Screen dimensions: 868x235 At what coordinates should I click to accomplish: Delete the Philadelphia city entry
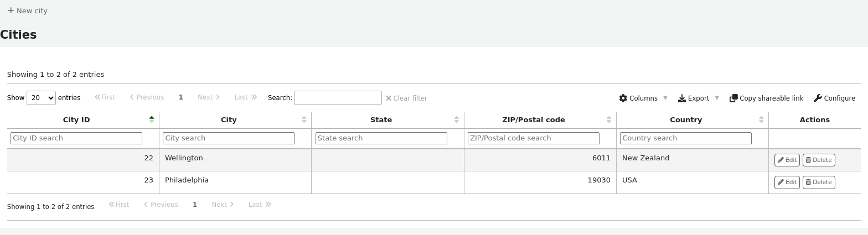(x=818, y=182)
